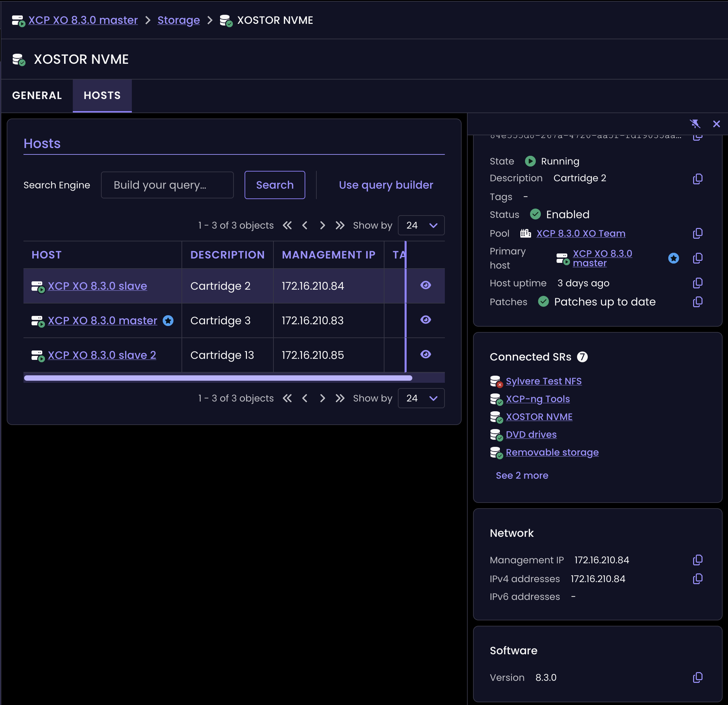This screenshot has height=705, width=728.
Task: Click the host icon beside XCP XO 8.3.0 master row
Action: click(x=38, y=321)
